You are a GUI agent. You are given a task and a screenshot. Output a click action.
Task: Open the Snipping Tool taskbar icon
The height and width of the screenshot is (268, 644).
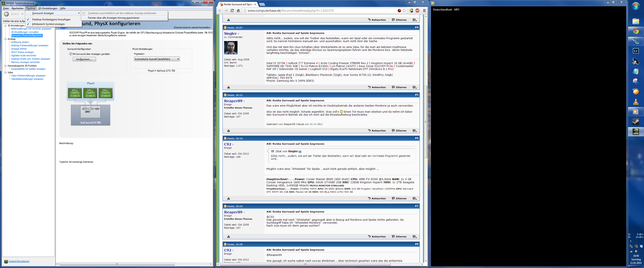point(635,81)
